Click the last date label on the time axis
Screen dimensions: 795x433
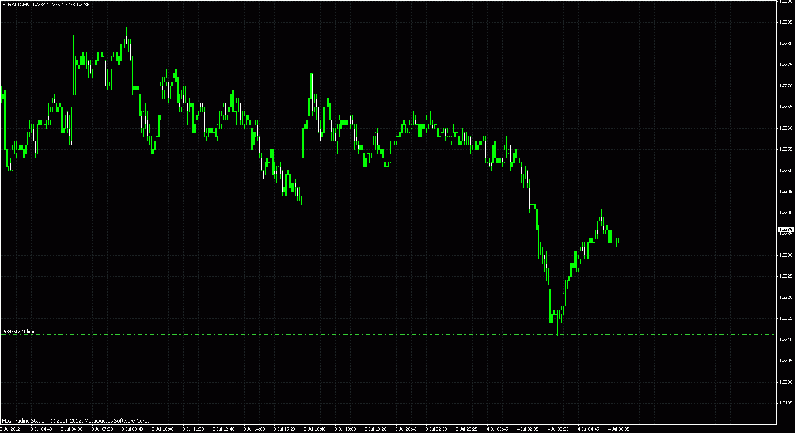tap(618, 425)
